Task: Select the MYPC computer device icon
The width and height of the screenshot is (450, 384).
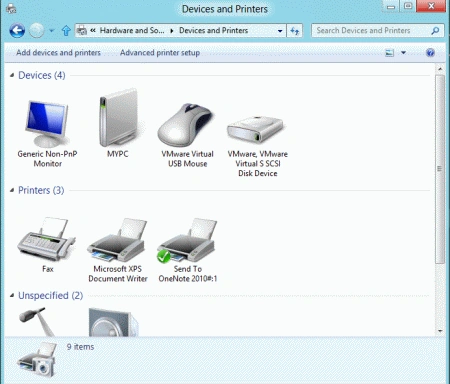Action: click(x=118, y=118)
